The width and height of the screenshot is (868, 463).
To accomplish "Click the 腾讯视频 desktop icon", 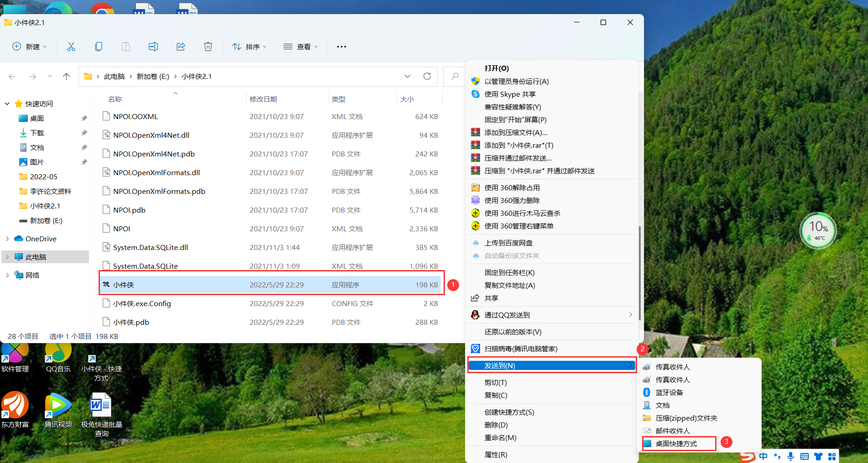I will pos(58,410).
